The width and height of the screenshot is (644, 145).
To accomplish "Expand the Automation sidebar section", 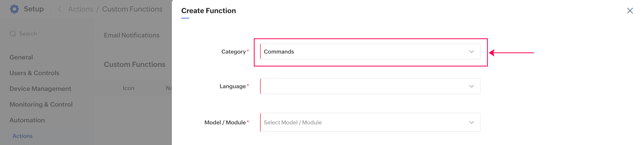I will [x=27, y=120].
